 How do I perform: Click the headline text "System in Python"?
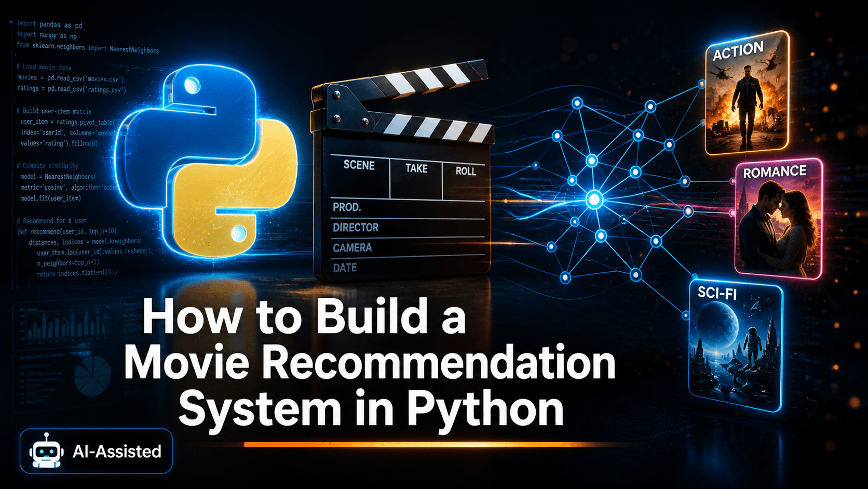371,409
